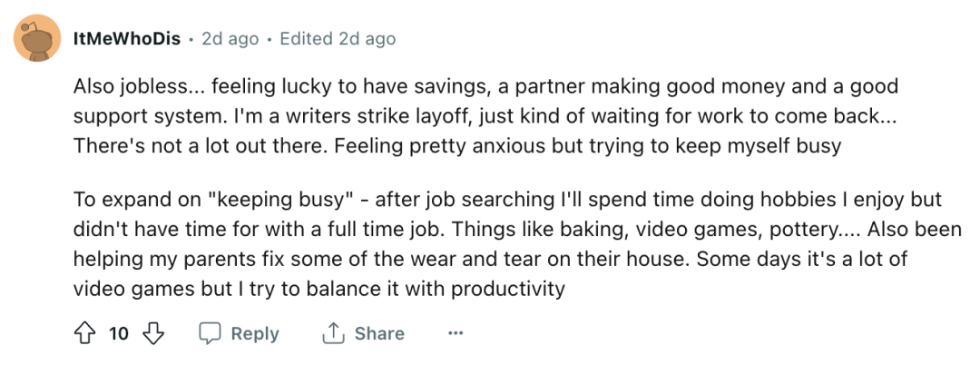
Task: Click the line starting "Also jobless..."
Action: 485,85
